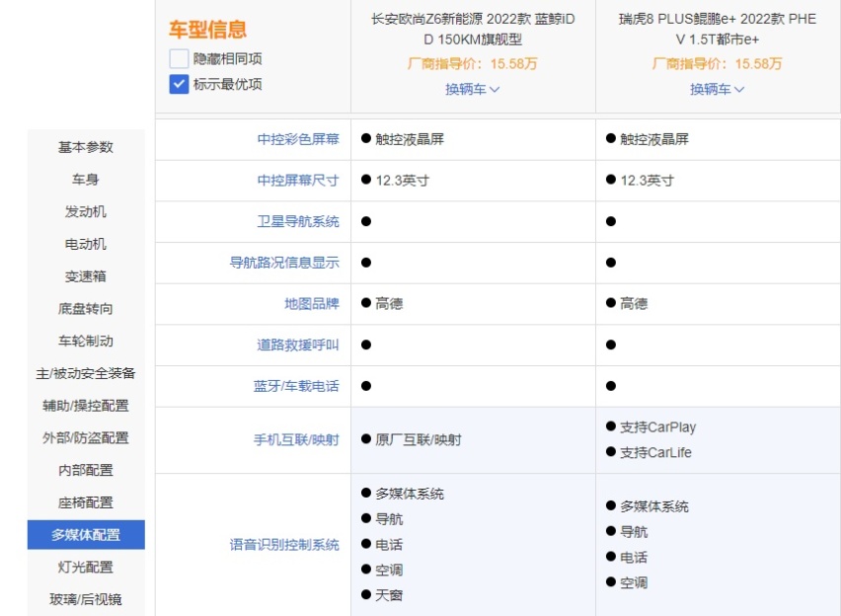Click the 中控屏幕尺寸 link
The image size is (841, 616).
tap(298, 181)
